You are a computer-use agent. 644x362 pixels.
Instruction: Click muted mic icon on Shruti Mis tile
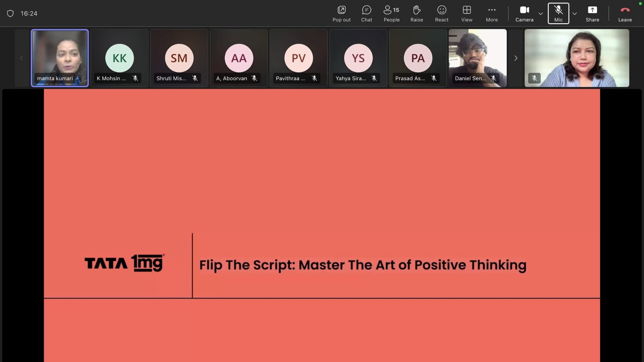click(195, 78)
